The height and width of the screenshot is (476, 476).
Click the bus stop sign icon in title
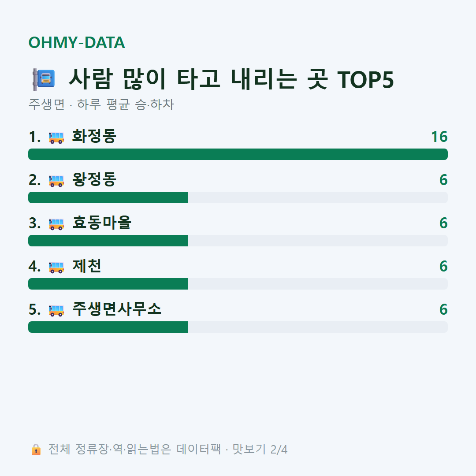coord(44,79)
